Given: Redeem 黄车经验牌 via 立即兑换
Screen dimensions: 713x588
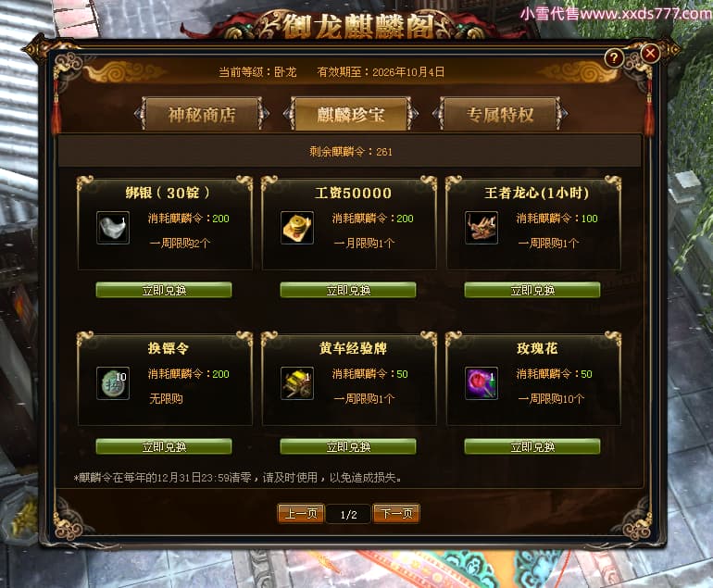Looking at the screenshot, I should (x=348, y=446).
